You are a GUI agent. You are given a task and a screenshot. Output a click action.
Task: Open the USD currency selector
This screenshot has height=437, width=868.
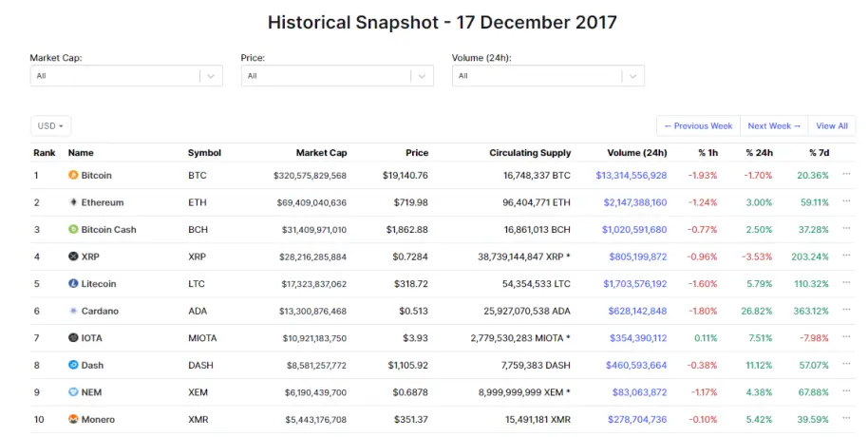50,125
